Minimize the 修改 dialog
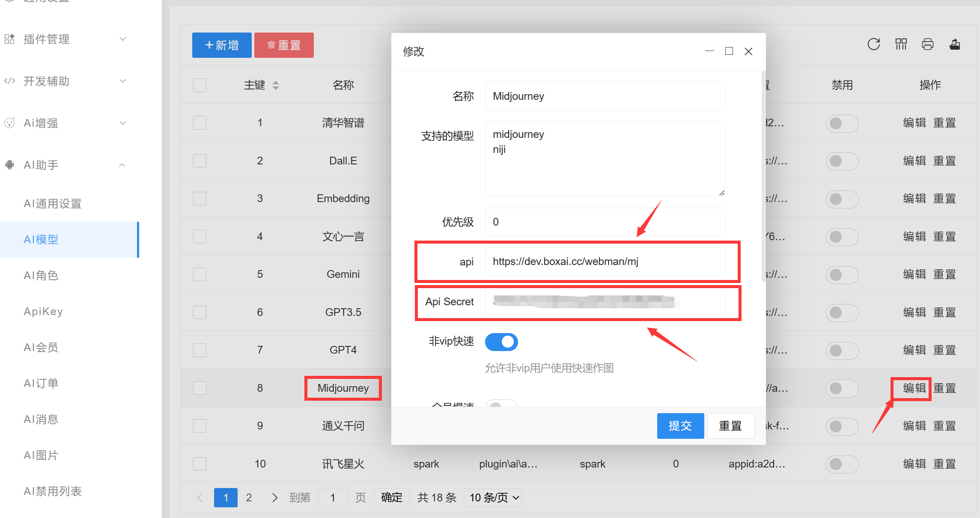This screenshot has height=518, width=980. (x=709, y=51)
